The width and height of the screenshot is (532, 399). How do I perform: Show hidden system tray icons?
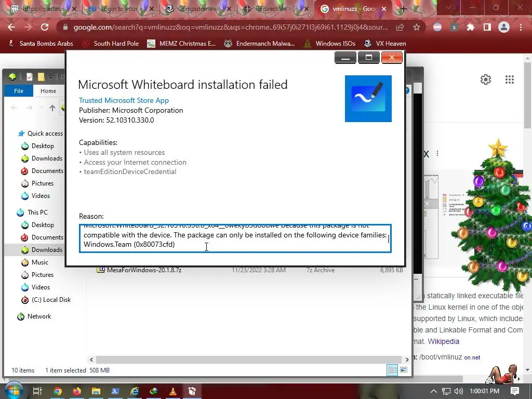click(433, 391)
